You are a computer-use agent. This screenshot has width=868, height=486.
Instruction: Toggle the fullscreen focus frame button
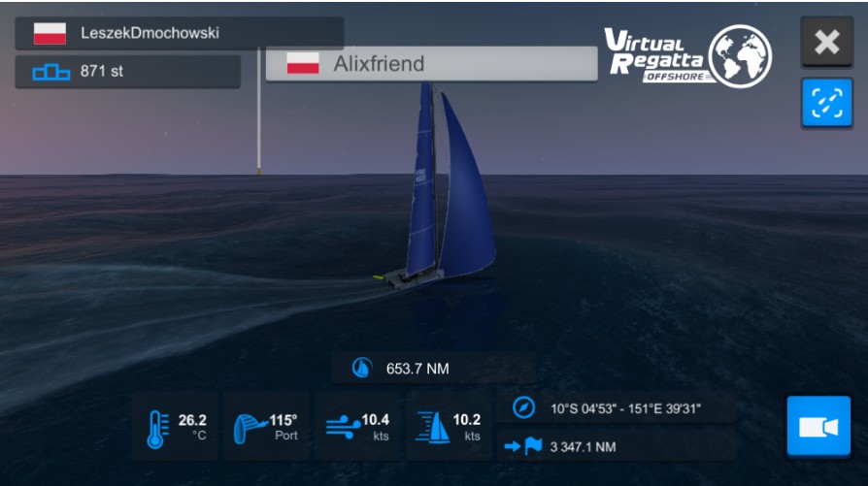[x=827, y=103]
